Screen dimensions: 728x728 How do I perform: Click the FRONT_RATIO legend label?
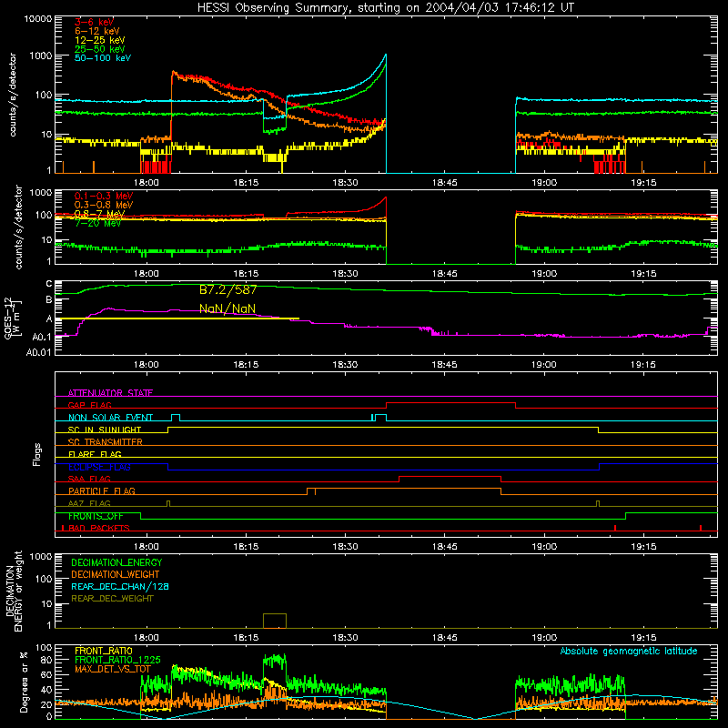104,651
